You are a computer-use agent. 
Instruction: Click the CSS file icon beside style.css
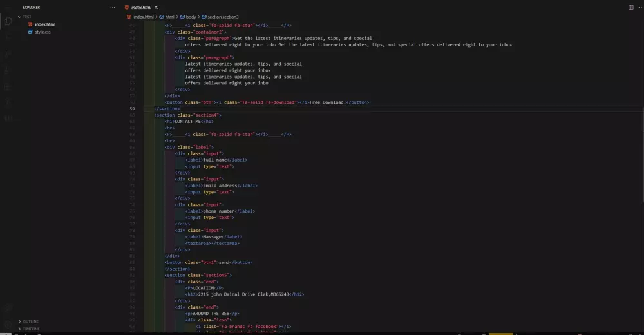pos(30,32)
